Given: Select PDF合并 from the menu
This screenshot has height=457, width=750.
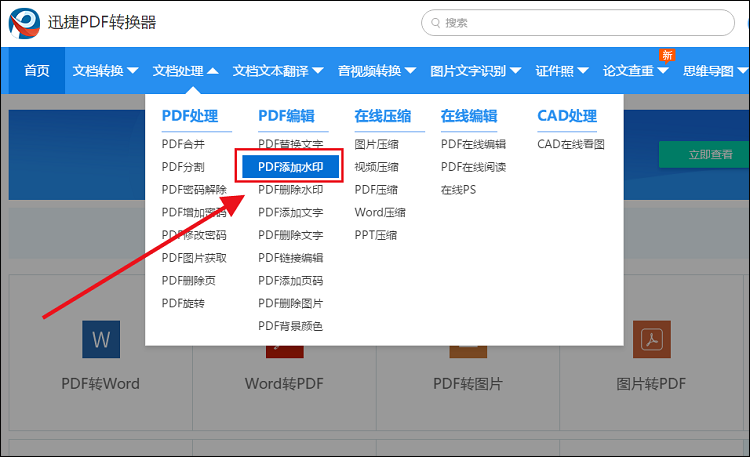Looking at the screenshot, I should 183,144.
